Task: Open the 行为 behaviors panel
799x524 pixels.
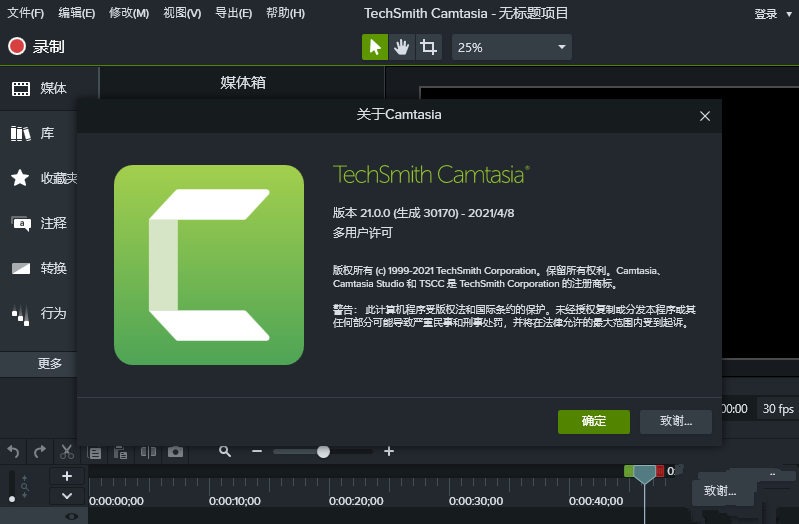Action: tap(39, 313)
